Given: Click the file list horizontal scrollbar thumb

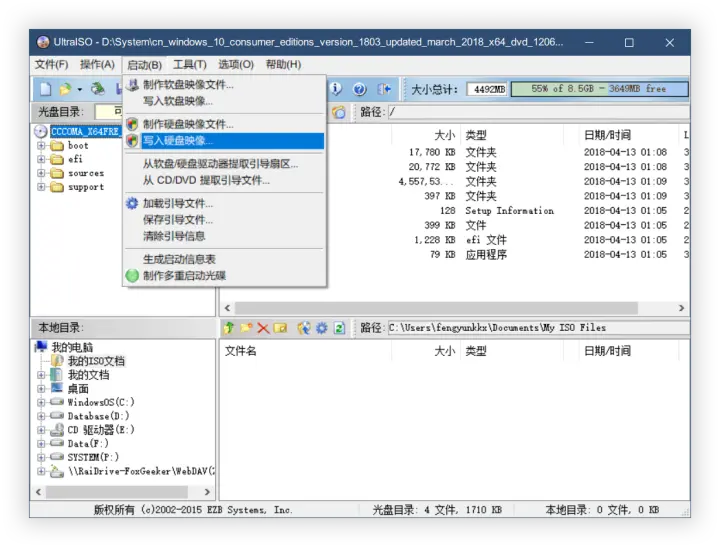Looking at the screenshot, I should (436, 308).
